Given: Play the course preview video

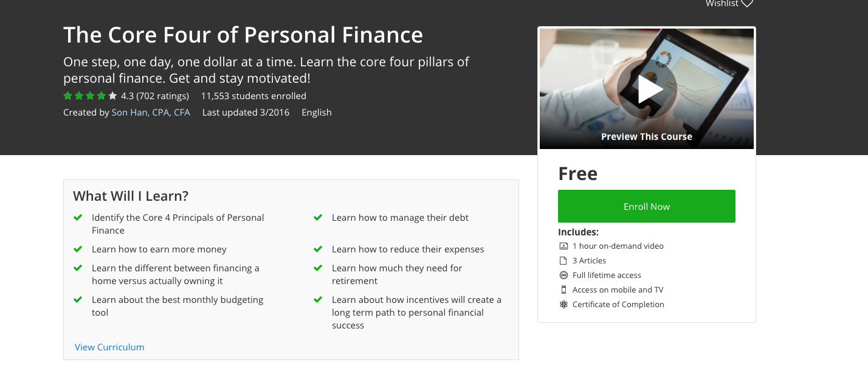Looking at the screenshot, I should tap(647, 90).
